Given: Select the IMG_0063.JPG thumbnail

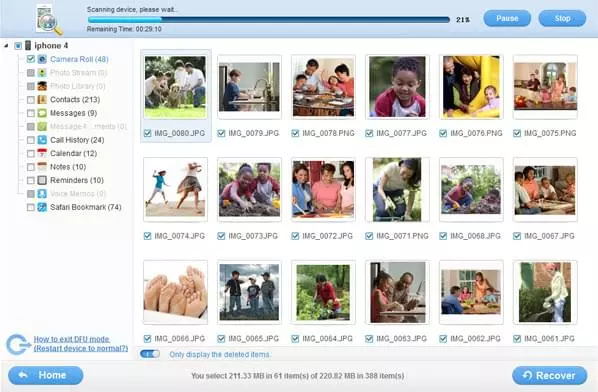Looking at the screenshot, I should pyautogui.click(x=397, y=292).
